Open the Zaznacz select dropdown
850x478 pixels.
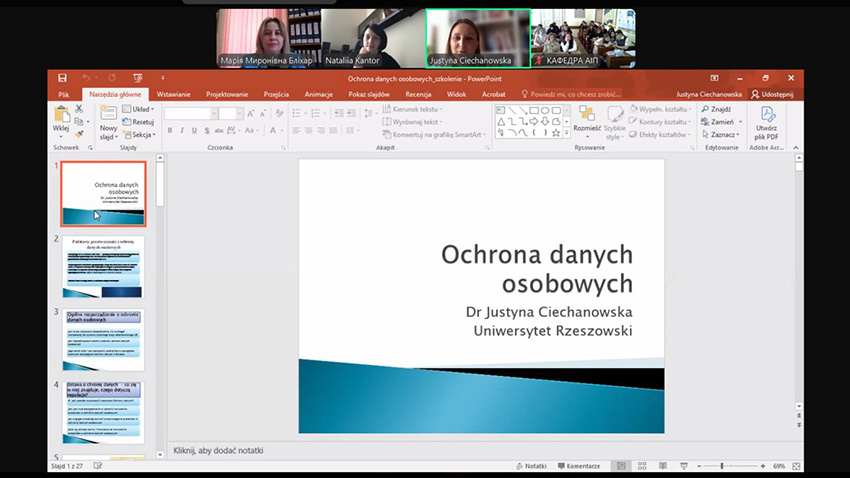coord(720,134)
